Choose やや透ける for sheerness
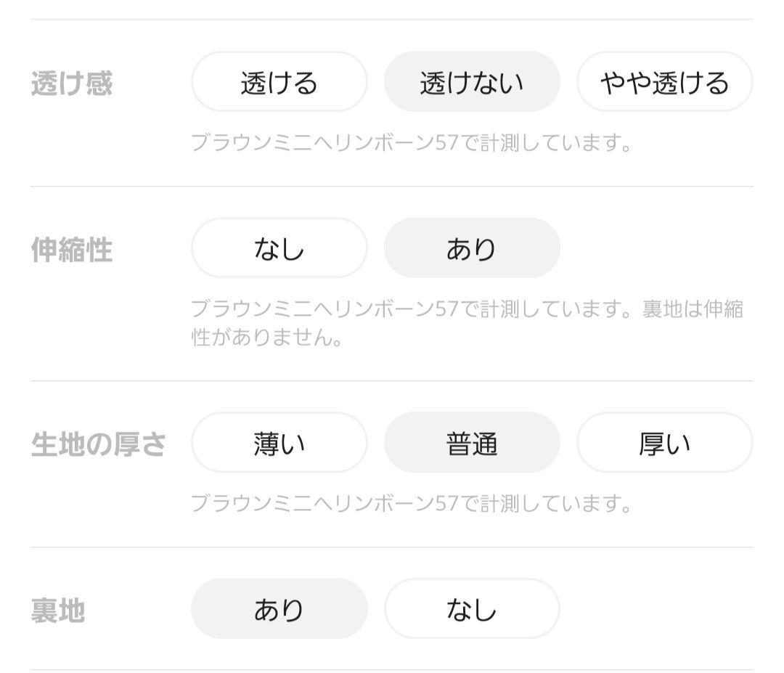The image size is (784, 673). (x=664, y=82)
